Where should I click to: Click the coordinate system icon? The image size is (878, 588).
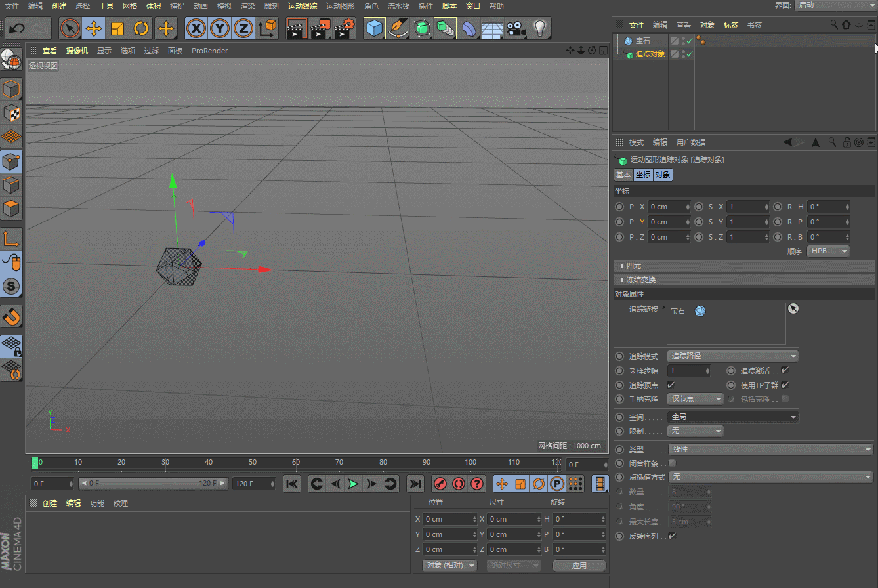pos(268,28)
